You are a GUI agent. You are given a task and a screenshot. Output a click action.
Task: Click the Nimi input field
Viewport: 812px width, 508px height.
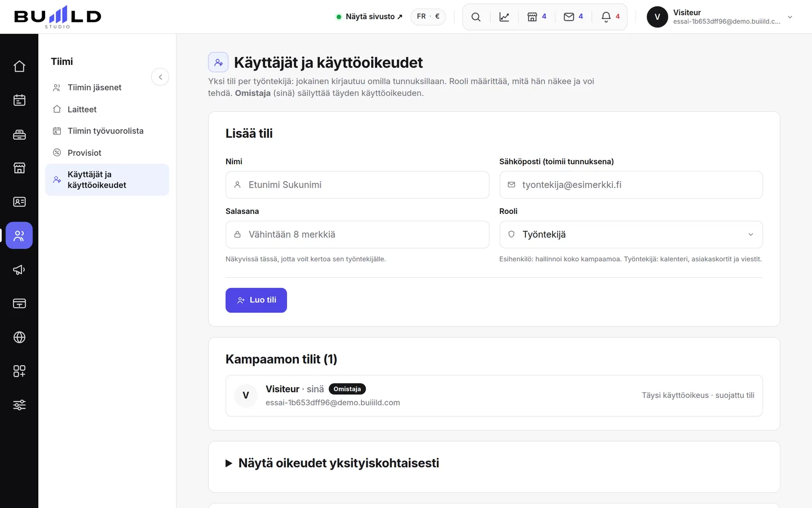[358, 185]
